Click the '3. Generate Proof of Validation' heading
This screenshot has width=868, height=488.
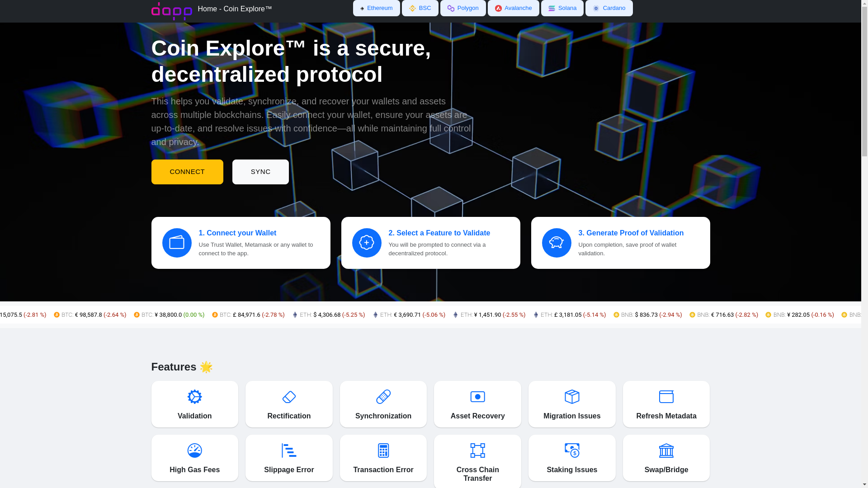pos(631,233)
